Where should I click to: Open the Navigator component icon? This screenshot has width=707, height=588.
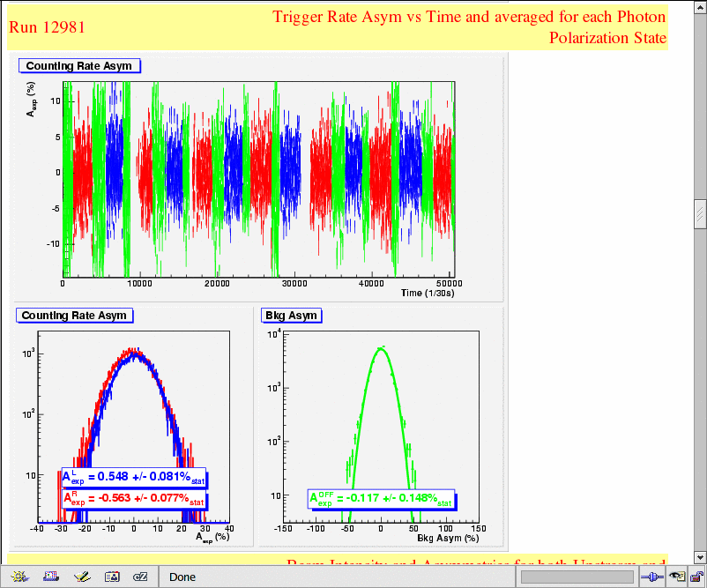[x=20, y=577]
